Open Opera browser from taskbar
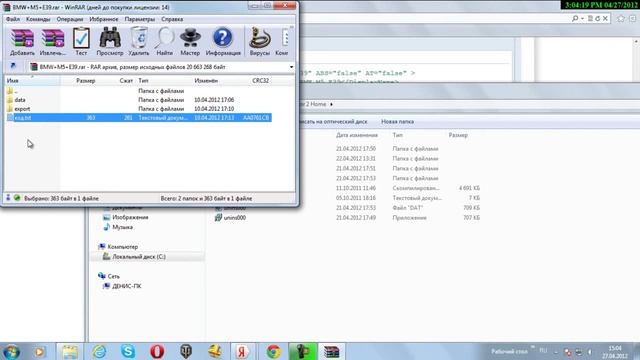The height and width of the screenshot is (360, 640). pyautogui.click(x=157, y=351)
